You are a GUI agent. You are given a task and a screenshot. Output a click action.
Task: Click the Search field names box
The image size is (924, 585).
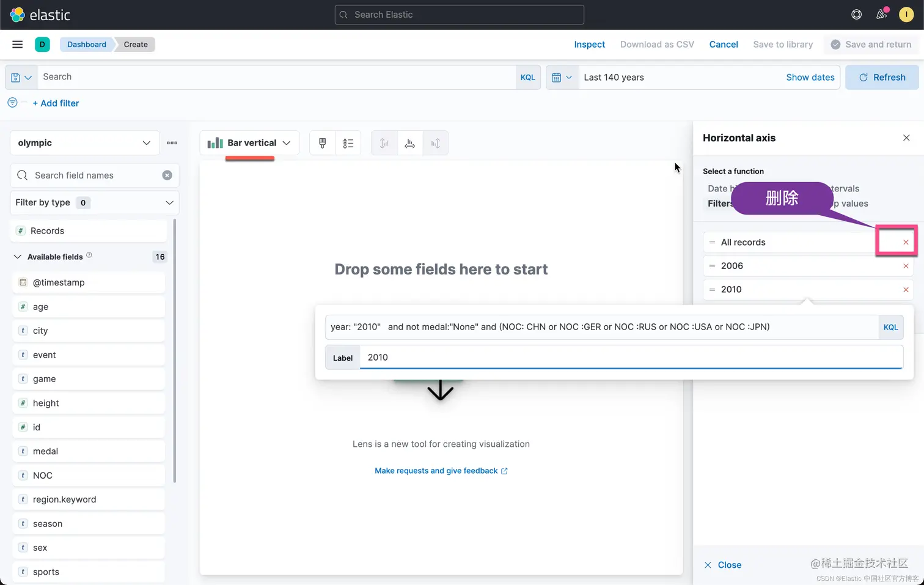pos(95,175)
